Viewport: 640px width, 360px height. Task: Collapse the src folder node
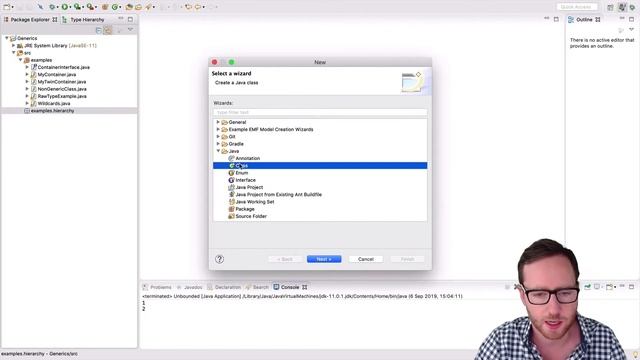pos(13,53)
